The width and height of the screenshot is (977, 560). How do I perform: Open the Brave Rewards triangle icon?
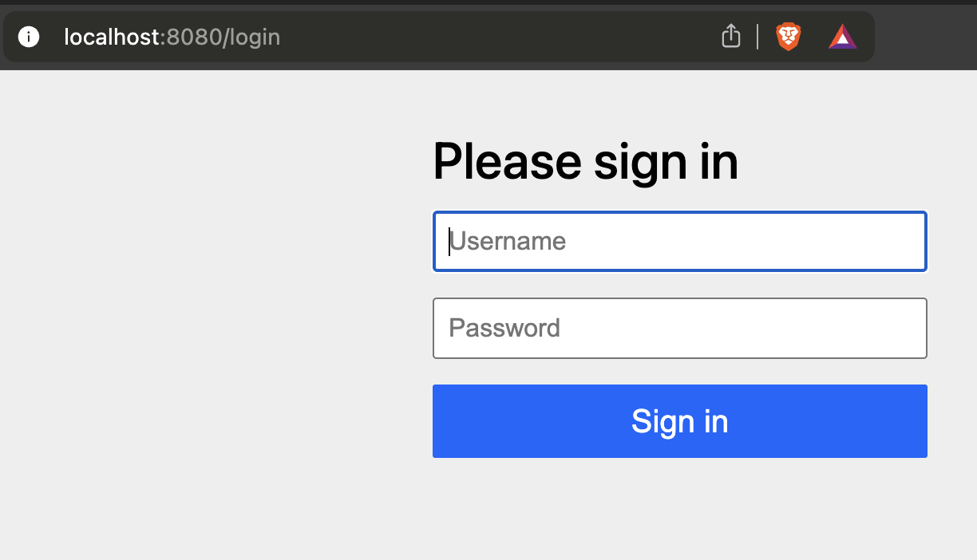coord(842,37)
